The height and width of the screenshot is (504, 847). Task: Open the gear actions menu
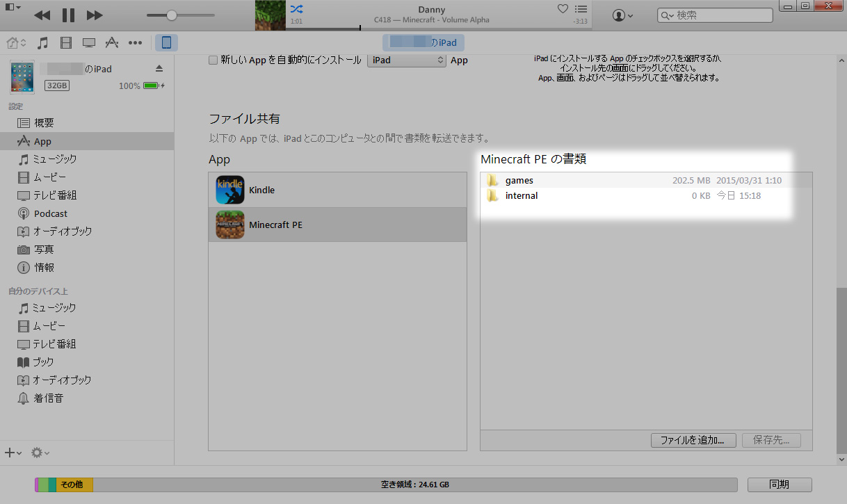40,453
